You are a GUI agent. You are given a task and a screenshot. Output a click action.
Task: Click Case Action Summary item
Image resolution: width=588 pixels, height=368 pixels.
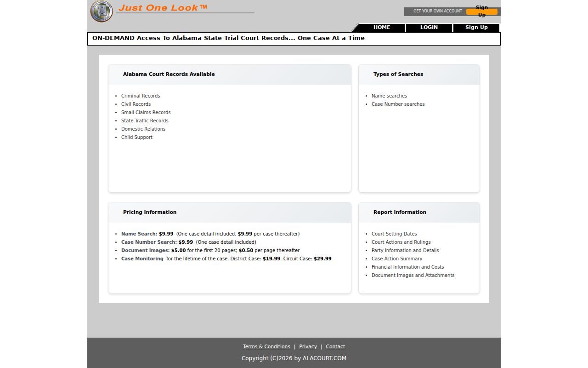tap(397, 259)
